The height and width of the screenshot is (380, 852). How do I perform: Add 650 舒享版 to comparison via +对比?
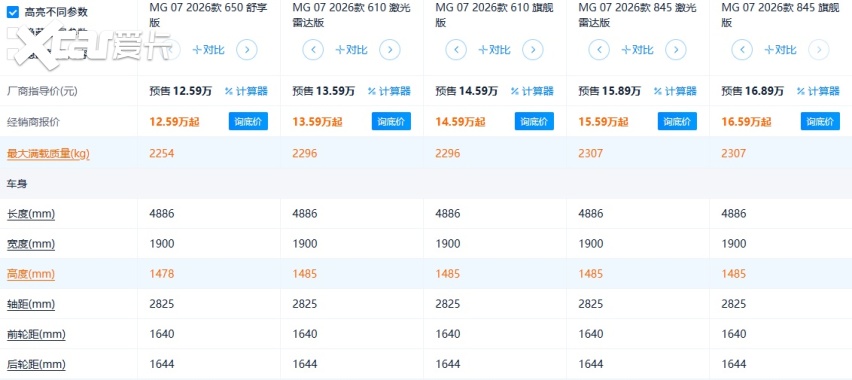click(x=209, y=50)
